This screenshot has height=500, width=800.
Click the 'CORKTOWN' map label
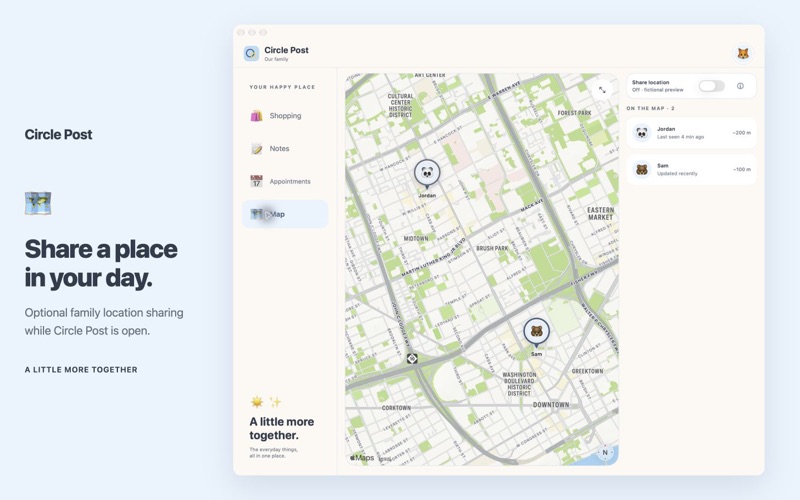pyautogui.click(x=396, y=408)
